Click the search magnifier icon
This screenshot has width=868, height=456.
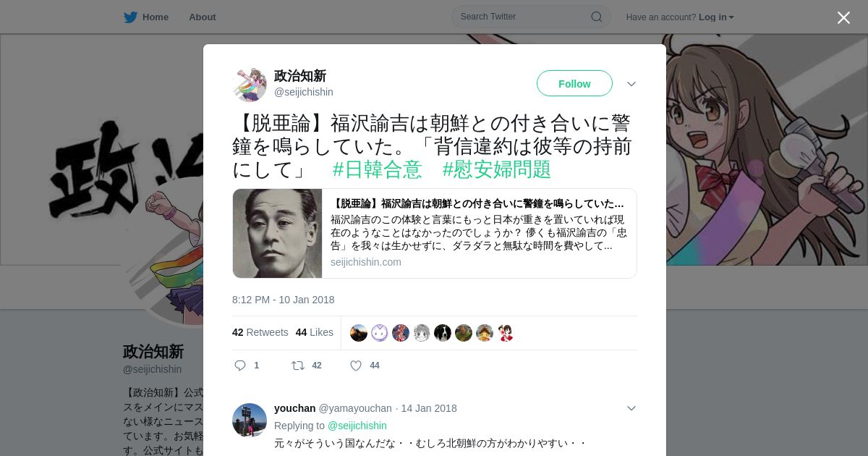pyautogui.click(x=597, y=17)
